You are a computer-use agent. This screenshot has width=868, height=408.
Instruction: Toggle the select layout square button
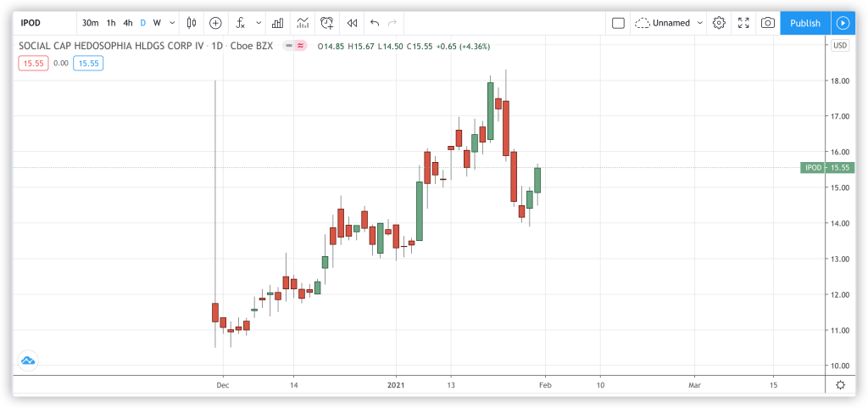pyautogui.click(x=618, y=23)
